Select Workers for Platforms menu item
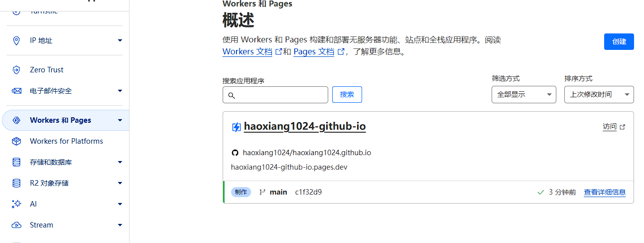Screen dimensions: 644x243 pyautogui.click(x=66, y=141)
